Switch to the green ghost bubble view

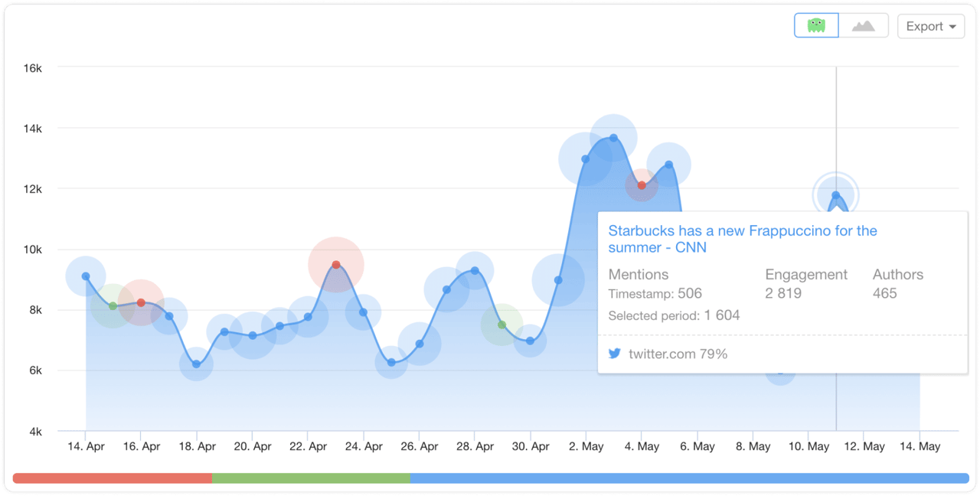click(816, 25)
